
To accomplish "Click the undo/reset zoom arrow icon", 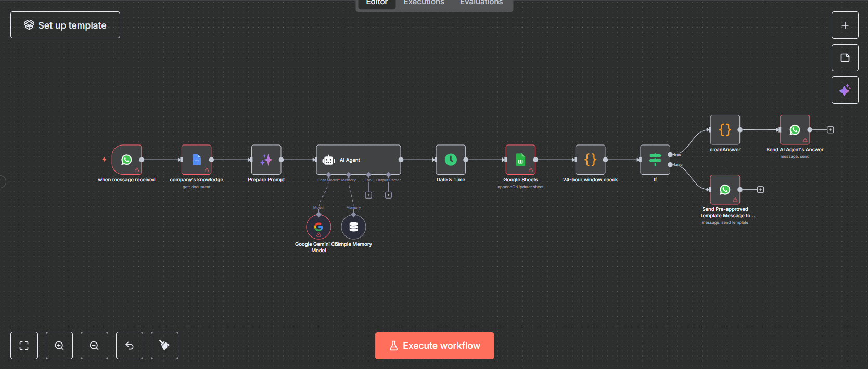I will pos(130,346).
